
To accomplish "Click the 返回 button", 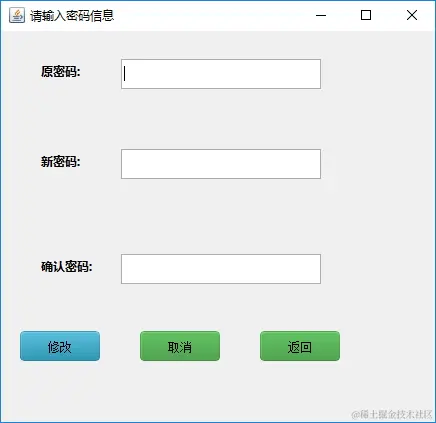I will (300, 346).
